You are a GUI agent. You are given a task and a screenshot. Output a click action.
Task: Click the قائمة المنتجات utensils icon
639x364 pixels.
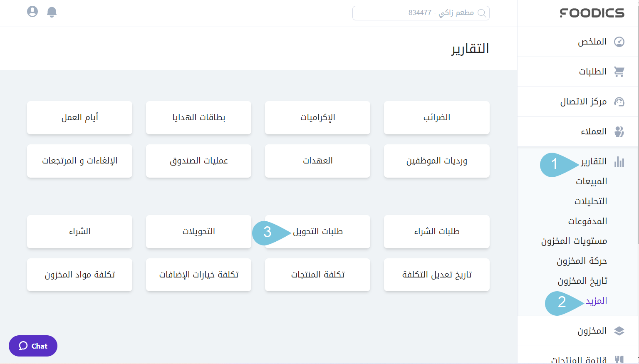tap(619, 358)
